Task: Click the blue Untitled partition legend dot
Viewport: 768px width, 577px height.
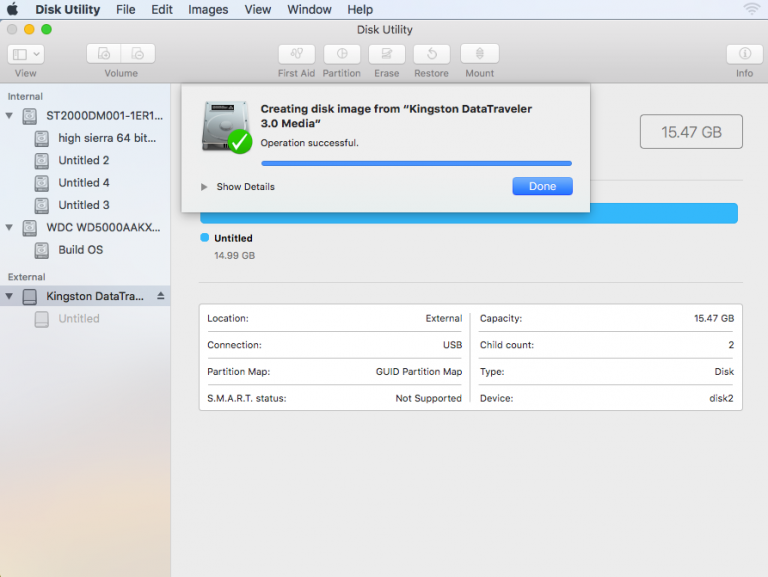Action: click(205, 238)
